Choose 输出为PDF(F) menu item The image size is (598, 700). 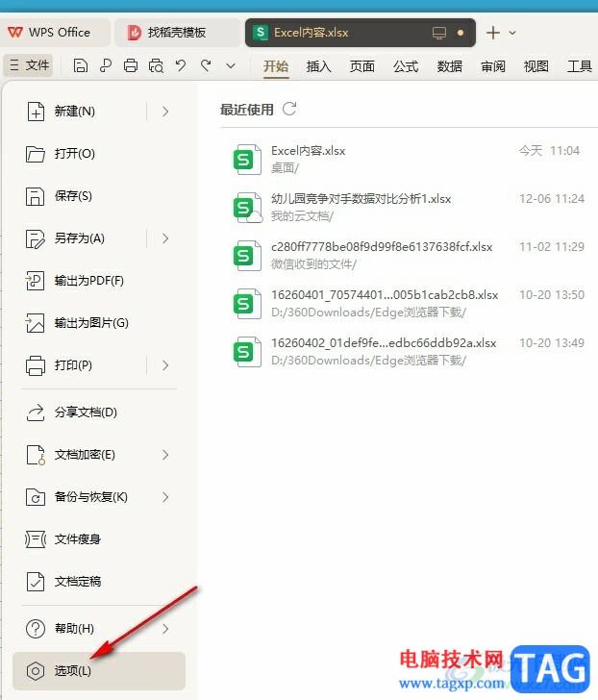(x=99, y=281)
